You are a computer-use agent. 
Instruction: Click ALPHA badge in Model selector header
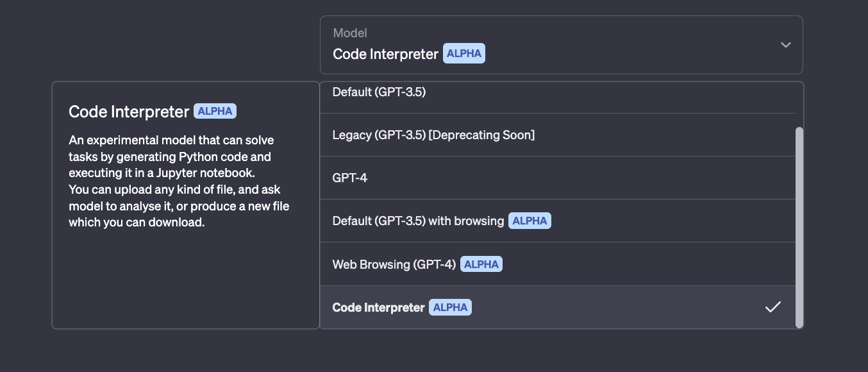pyautogui.click(x=463, y=54)
